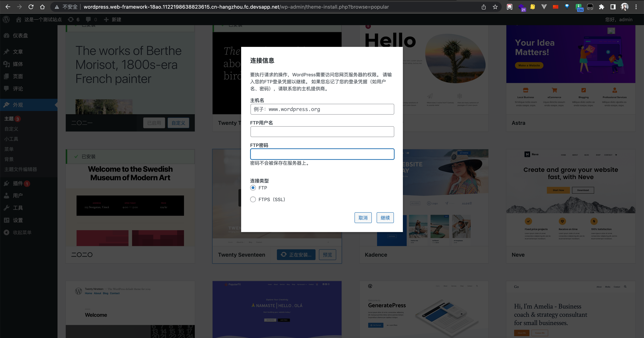Screen dimensions: 644x338
Task: Open the user profile avatar
Action: pyautogui.click(x=624, y=7)
